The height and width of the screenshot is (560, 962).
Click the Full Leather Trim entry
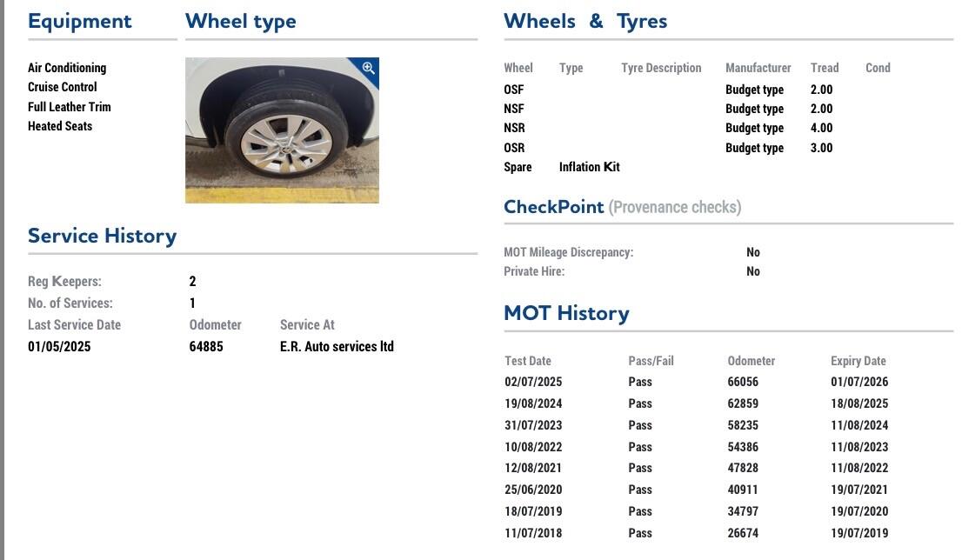pyautogui.click(x=70, y=107)
